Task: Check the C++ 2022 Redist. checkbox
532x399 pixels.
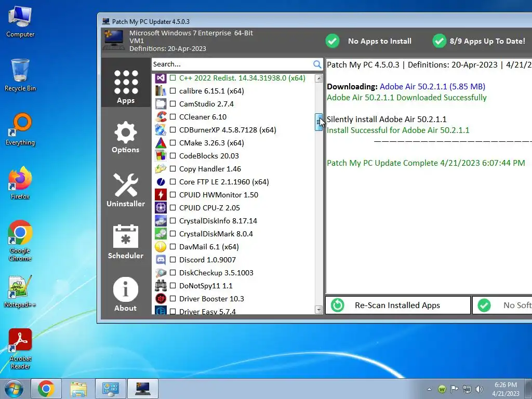Action: 172,78
